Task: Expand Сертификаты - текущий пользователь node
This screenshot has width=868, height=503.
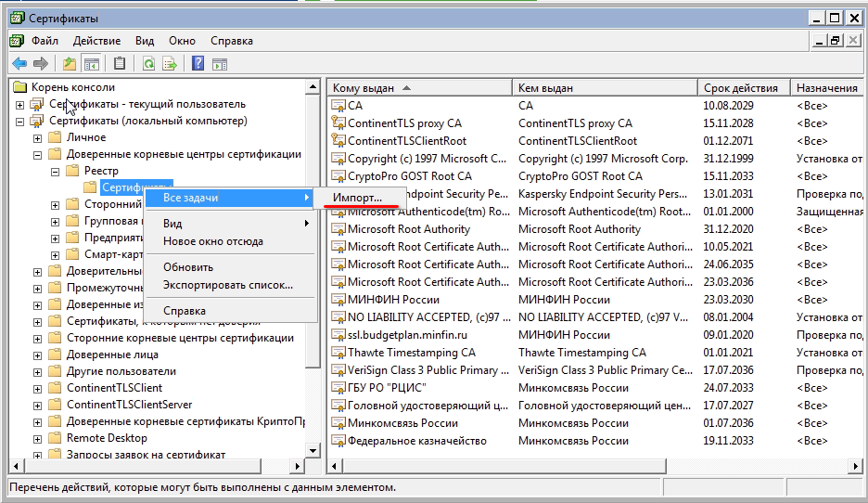Action: point(19,105)
